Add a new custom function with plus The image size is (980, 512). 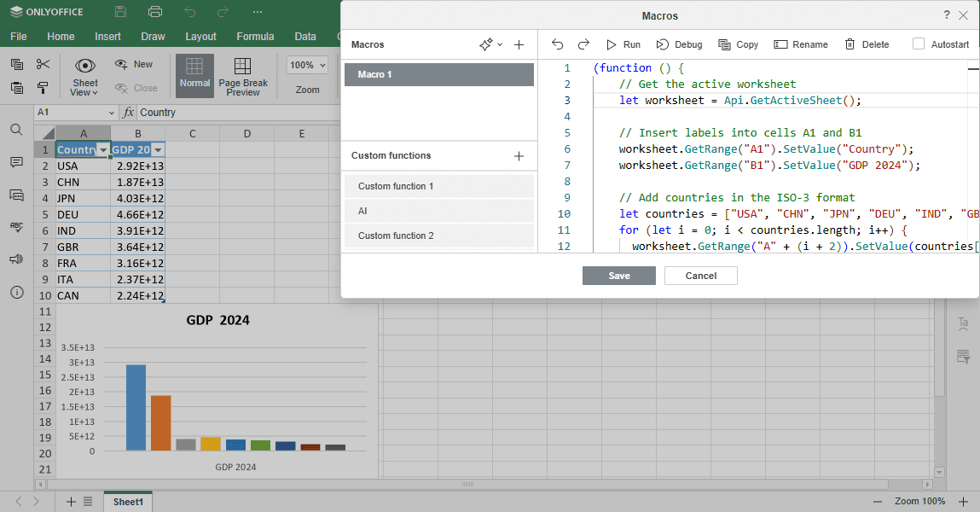click(x=519, y=155)
